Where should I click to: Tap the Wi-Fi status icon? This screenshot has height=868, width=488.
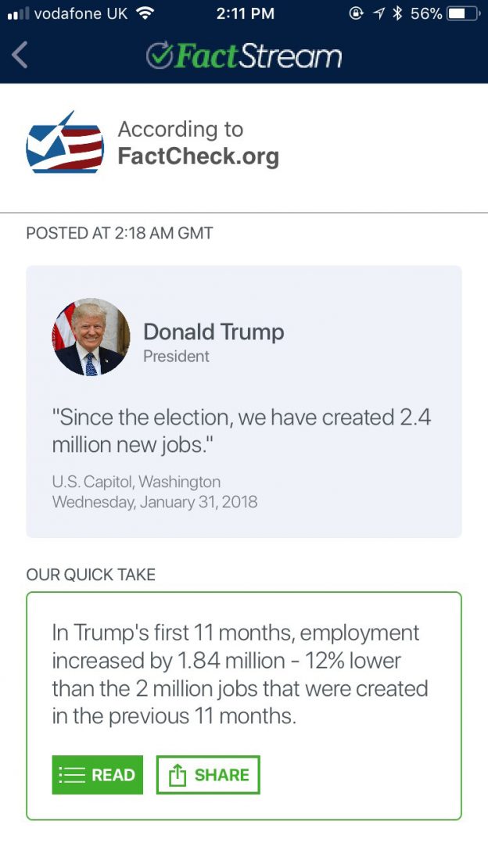(144, 13)
